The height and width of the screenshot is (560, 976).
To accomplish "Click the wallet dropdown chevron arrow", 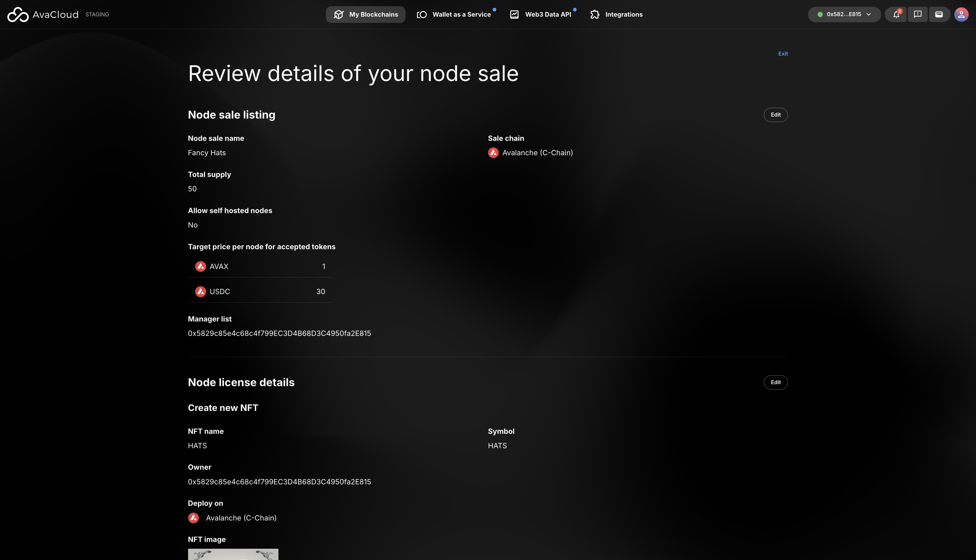I will click(x=869, y=15).
